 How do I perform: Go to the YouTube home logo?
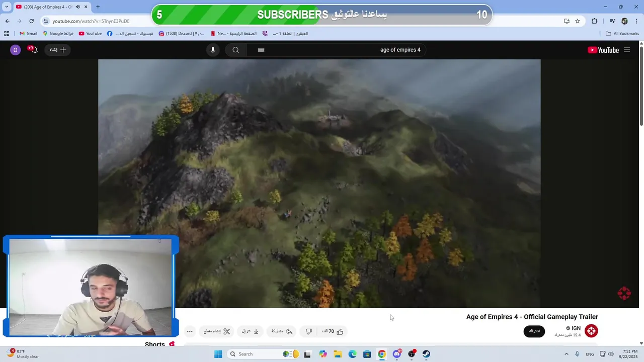pyautogui.click(x=603, y=50)
